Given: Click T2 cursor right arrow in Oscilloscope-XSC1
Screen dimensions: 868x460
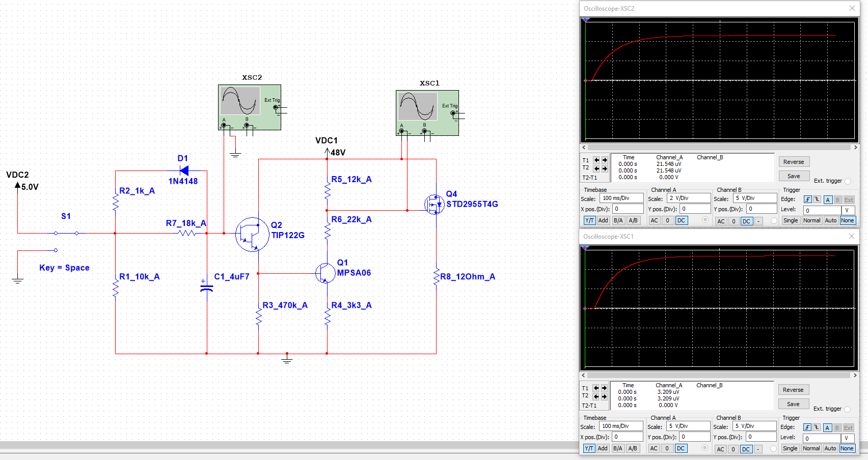Looking at the screenshot, I should pyautogui.click(x=604, y=396).
